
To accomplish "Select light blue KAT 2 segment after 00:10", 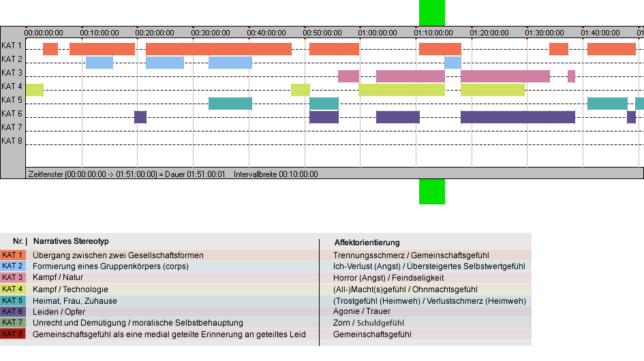I will (99, 63).
